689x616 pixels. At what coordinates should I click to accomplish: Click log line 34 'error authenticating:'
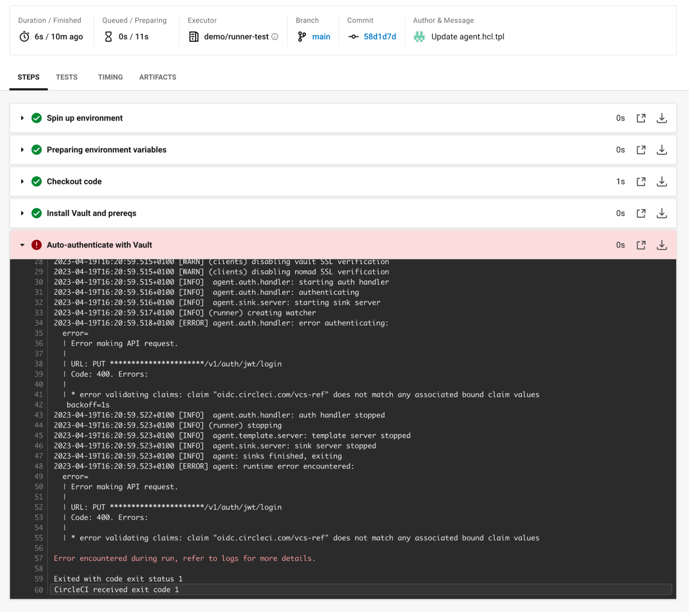pos(221,323)
